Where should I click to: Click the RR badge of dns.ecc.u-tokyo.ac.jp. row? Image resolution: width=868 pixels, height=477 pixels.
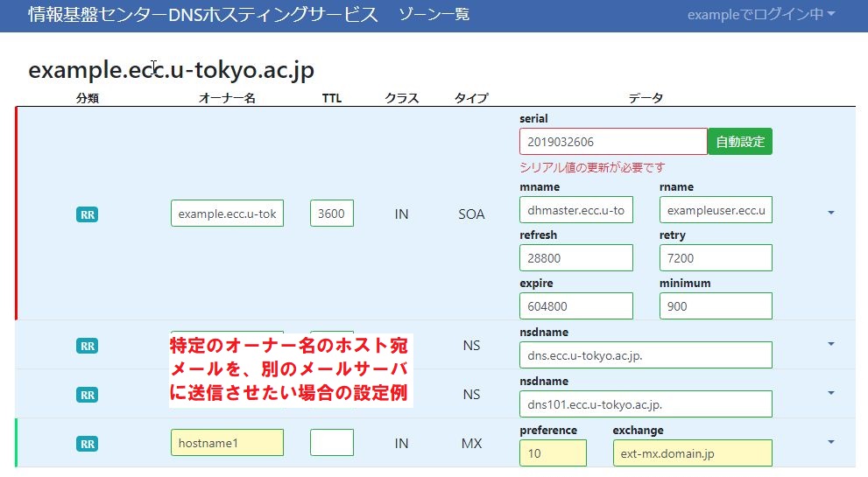(x=87, y=346)
